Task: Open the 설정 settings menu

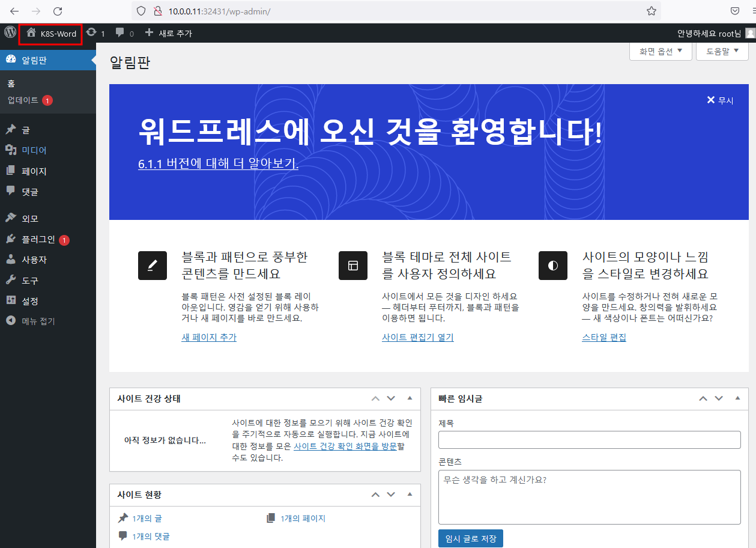Action: (x=48, y=301)
